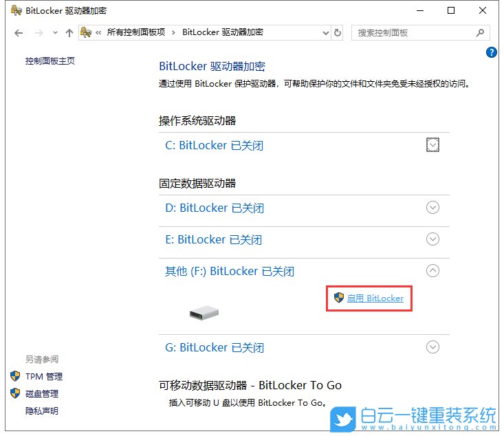Open help with blue question mark

[492, 52]
